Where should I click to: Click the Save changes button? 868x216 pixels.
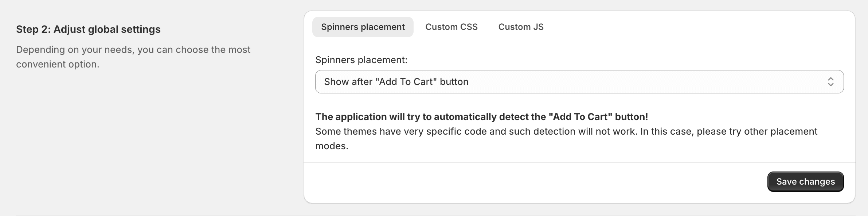click(805, 182)
